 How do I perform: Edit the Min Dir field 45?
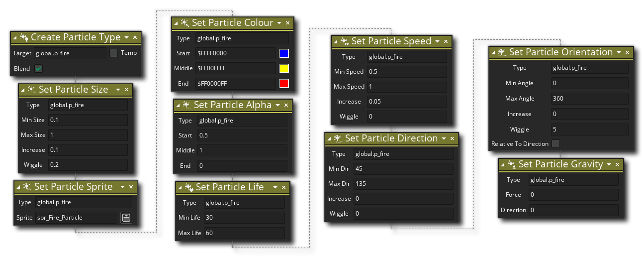(x=403, y=169)
